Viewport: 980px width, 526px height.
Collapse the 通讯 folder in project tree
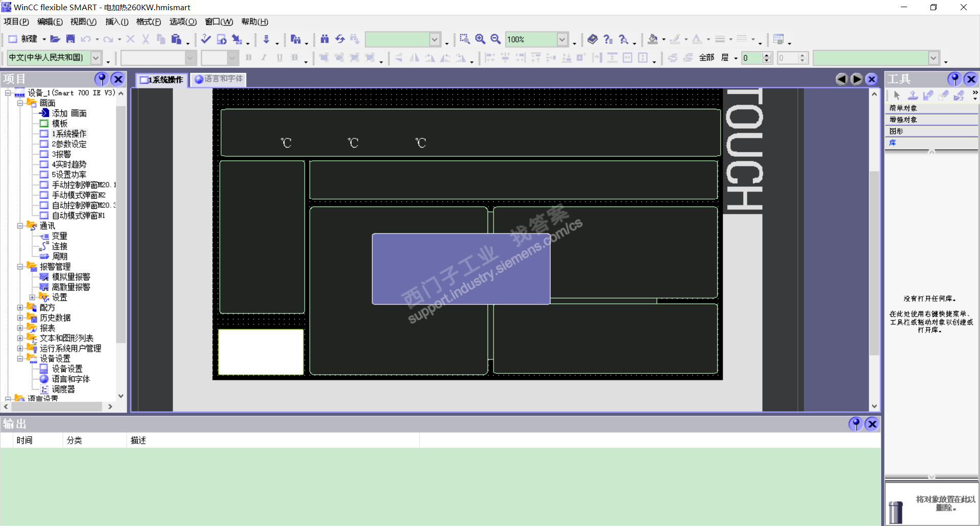[20, 226]
